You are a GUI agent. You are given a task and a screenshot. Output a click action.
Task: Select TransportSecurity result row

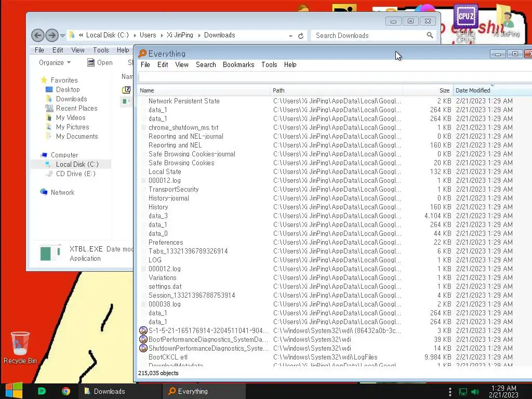pyautogui.click(x=335, y=189)
